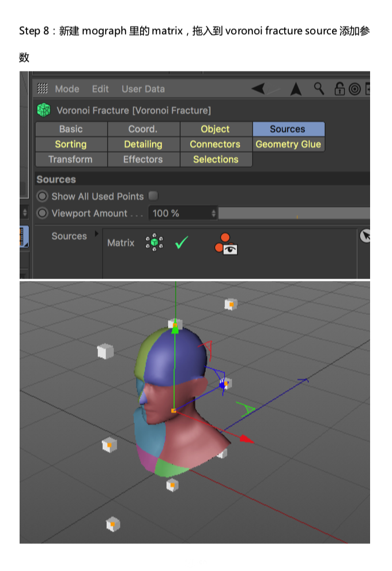392x571 pixels.
Task: Open the Sorting tab
Action: [x=71, y=144]
